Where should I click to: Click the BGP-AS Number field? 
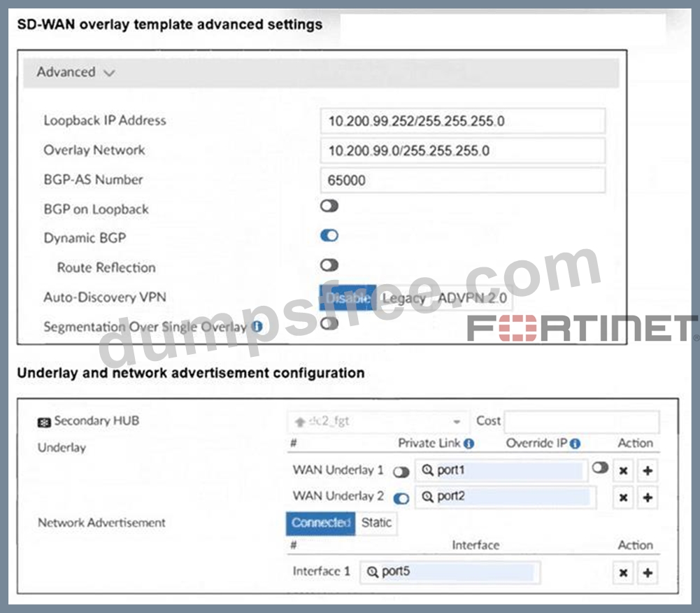click(462, 181)
